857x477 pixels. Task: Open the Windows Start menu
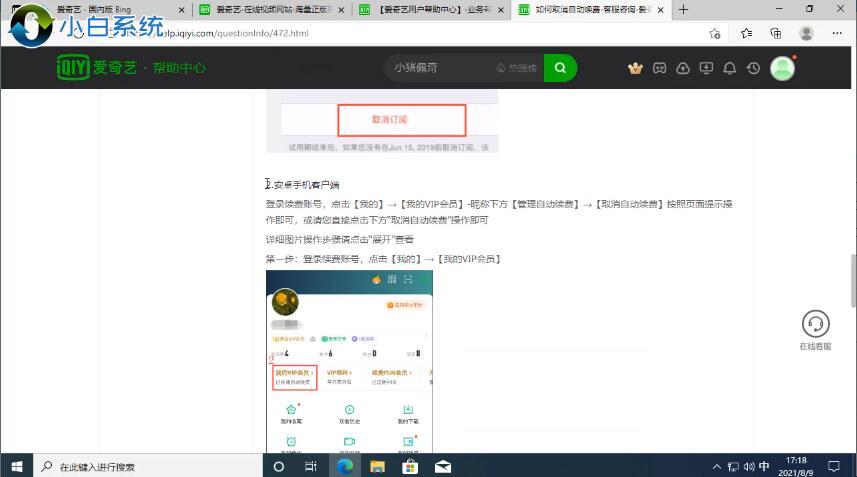tap(17, 466)
